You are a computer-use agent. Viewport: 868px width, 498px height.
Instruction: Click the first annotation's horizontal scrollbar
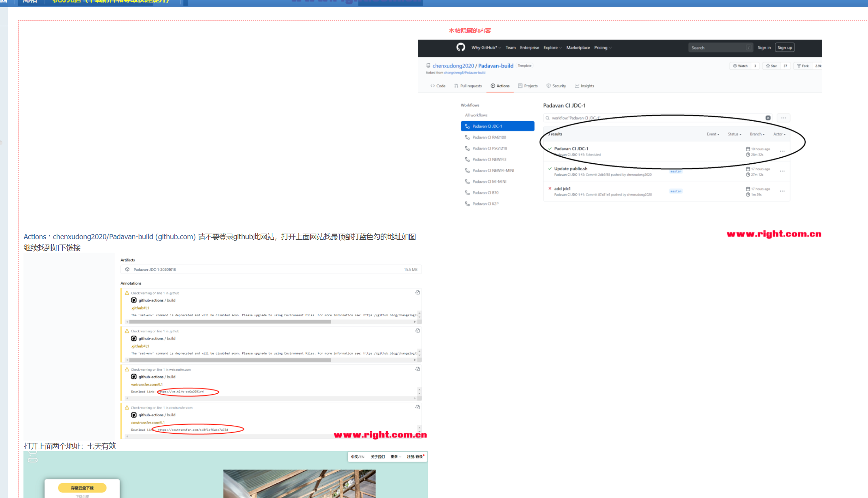(x=231, y=322)
